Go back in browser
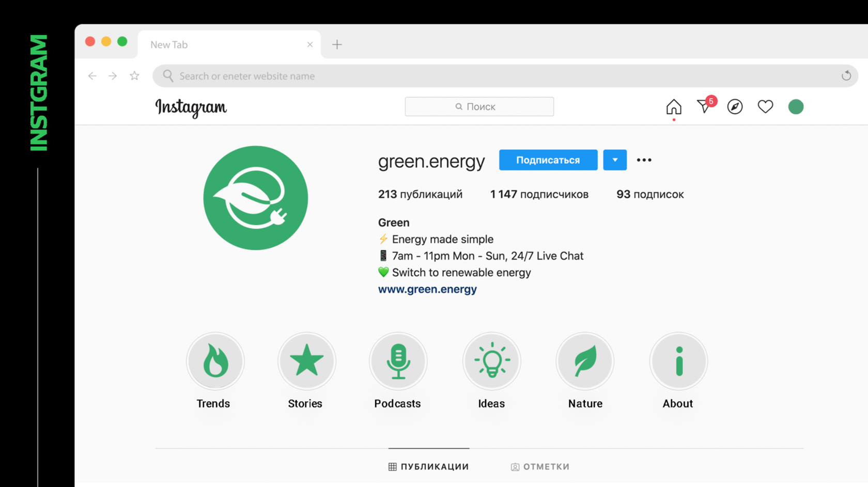Image resolution: width=868 pixels, height=487 pixels. [92, 76]
